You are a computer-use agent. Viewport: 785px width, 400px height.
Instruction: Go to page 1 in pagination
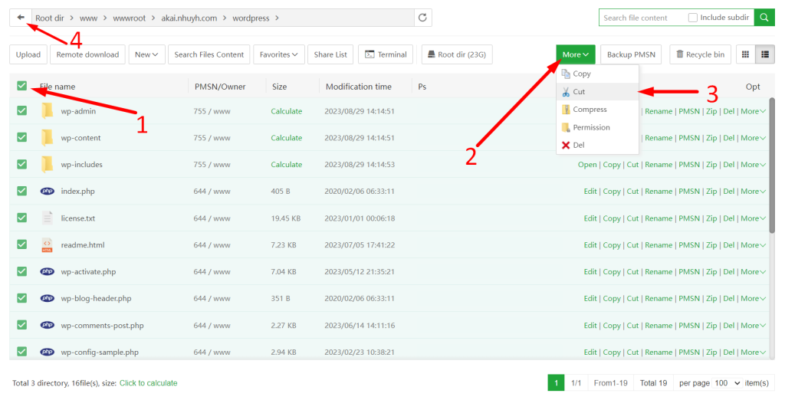[x=556, y=383]
